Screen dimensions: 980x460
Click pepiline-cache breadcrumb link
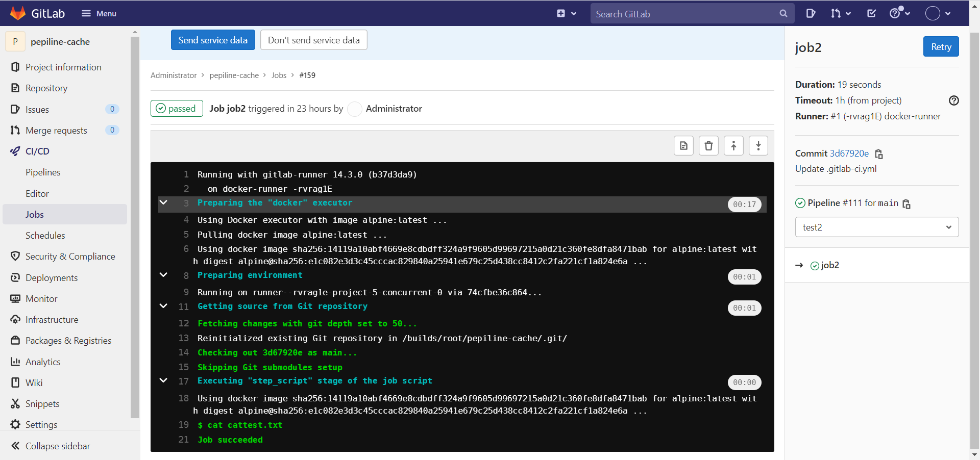click(234, 75)
